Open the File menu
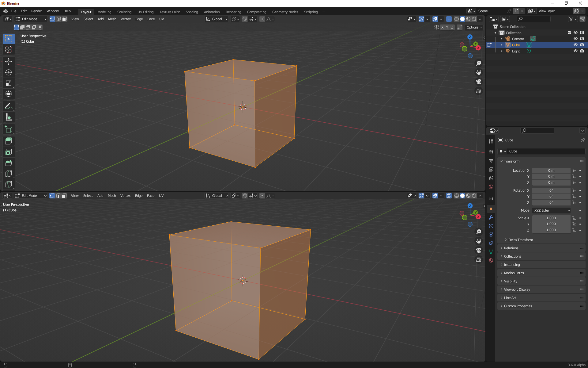 pyautogui.click(x=13, y=11)
